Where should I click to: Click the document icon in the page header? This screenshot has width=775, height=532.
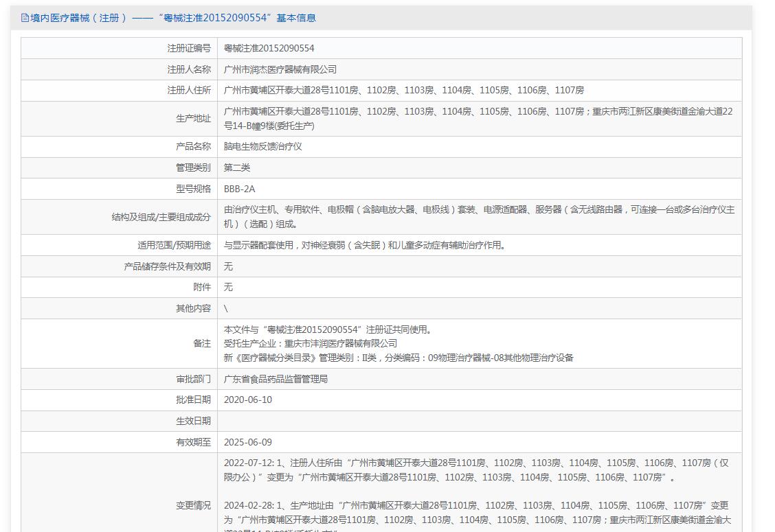pos(25,18)
